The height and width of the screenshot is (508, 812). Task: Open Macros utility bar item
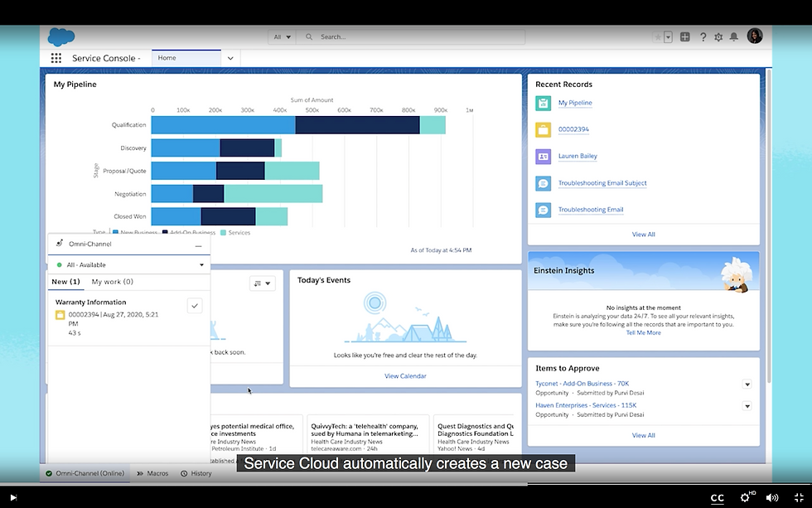[x=152, y=473]
